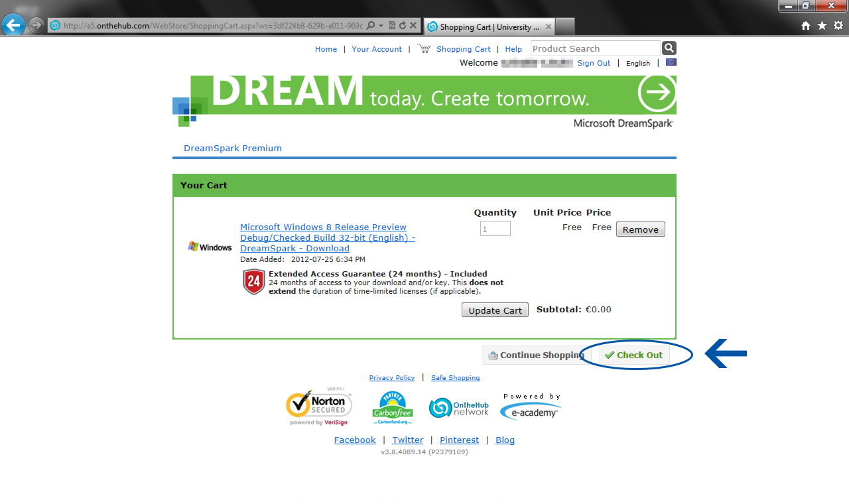Click the Product Search input field
This screenshot has height=504, width=849.
point(595,48)
